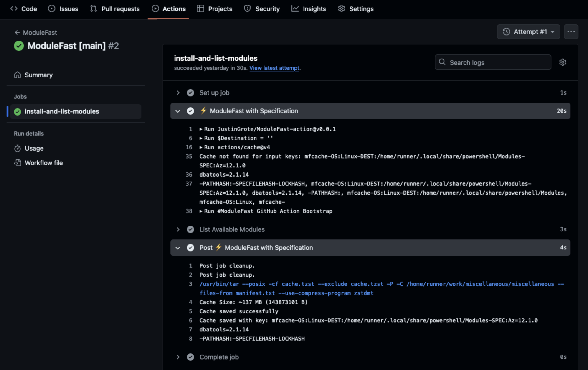Open the Code tab
The height and width of the screenshot is (370, 588).
[x=23, y=9]
